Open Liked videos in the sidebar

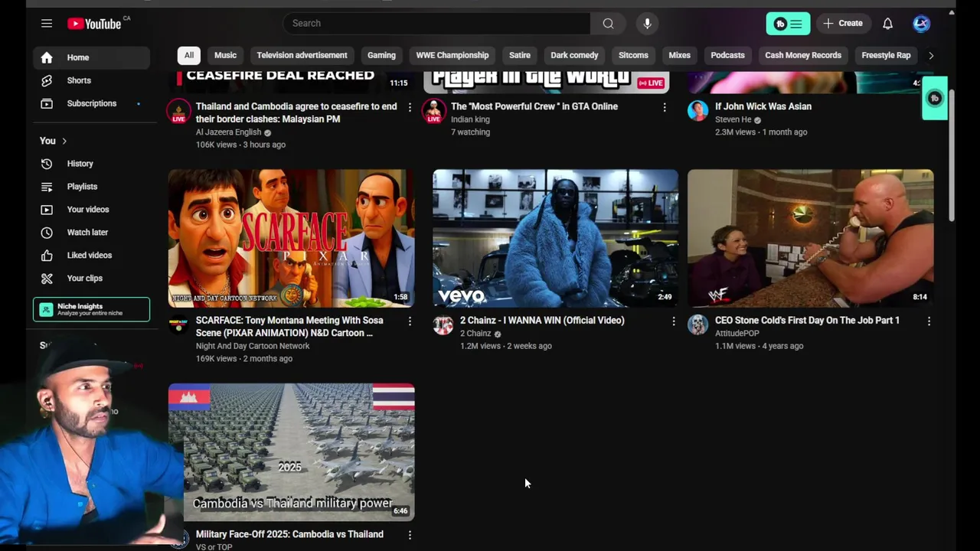pyautogui.click(x=91, y=256)
